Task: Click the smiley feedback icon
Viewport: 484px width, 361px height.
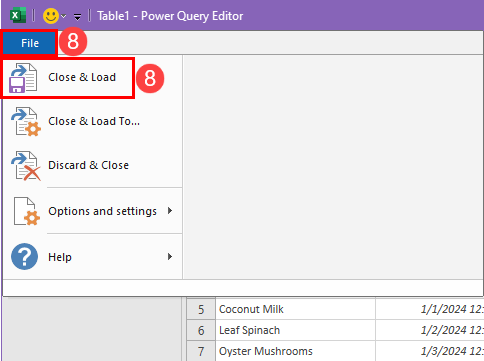Action: point(51,16)
